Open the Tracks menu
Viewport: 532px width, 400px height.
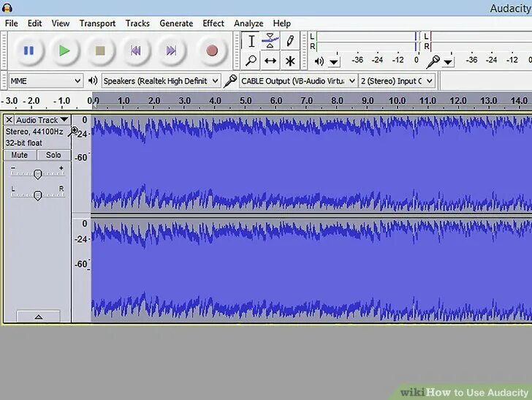[137, 23]
